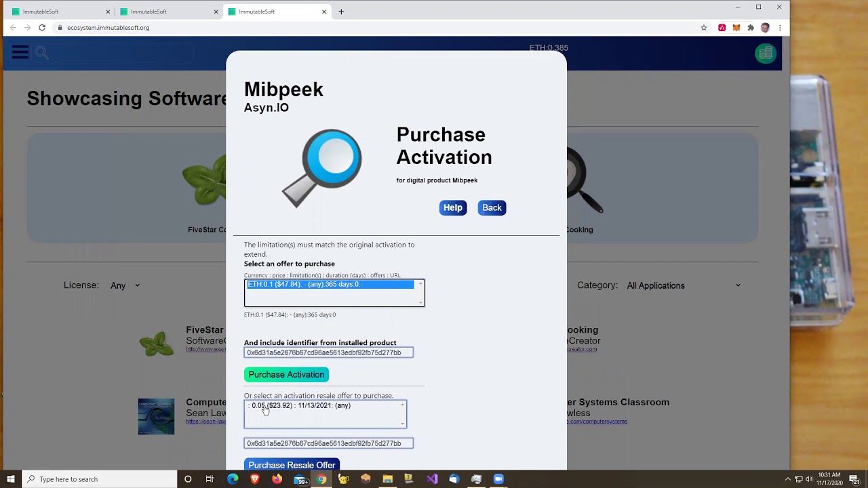
Task: Switch to Chrome on the taskbar
Action: (321, 479)
